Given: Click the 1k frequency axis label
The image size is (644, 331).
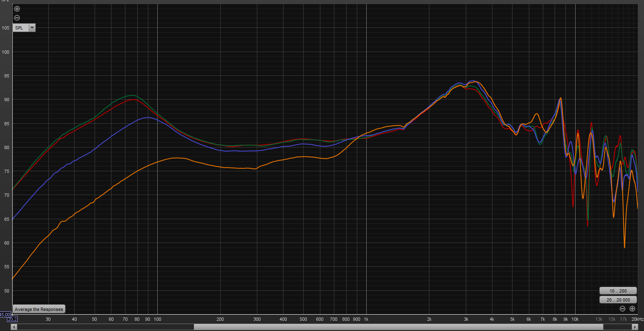Looking at the screenshot, I should pyautogui.click(x=366, y=319).
